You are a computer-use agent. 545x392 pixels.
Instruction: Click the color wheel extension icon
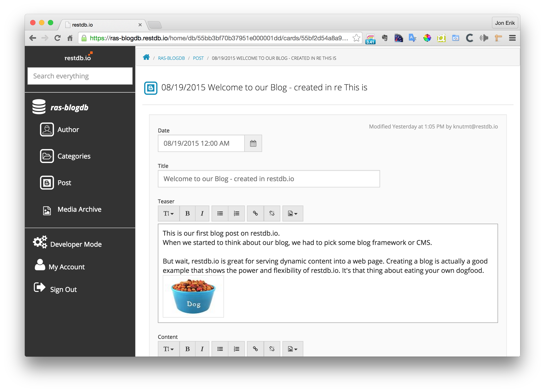coord(427,38)
